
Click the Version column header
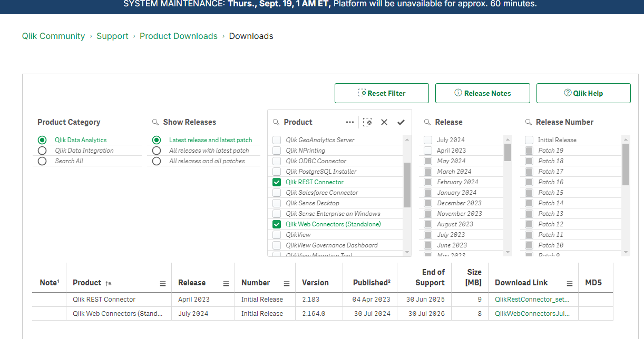[315, 283]
